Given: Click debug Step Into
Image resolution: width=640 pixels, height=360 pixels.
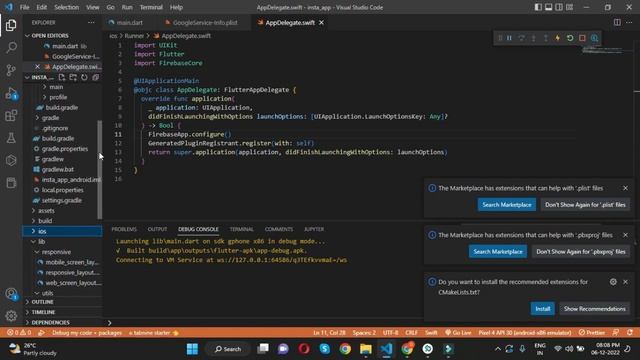Looking at the screenshot, I should coord(533,38).
